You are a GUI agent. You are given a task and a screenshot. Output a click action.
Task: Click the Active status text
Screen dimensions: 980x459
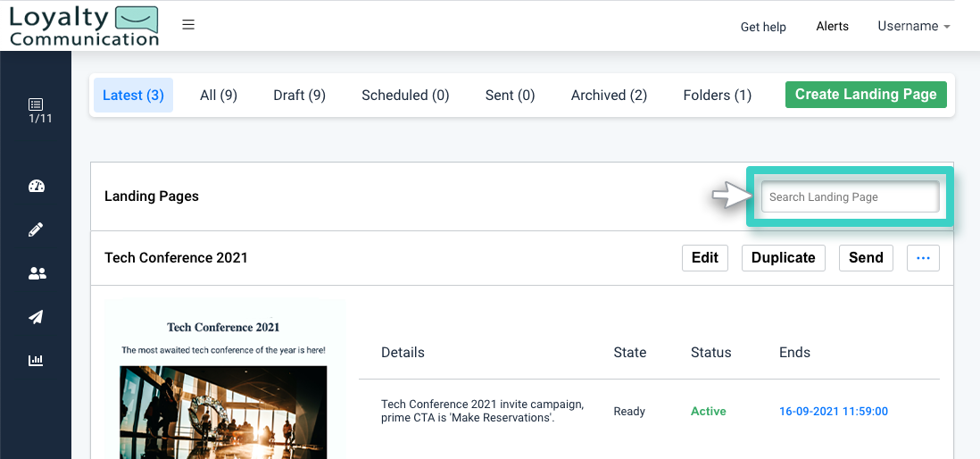(x=708, y=412)
